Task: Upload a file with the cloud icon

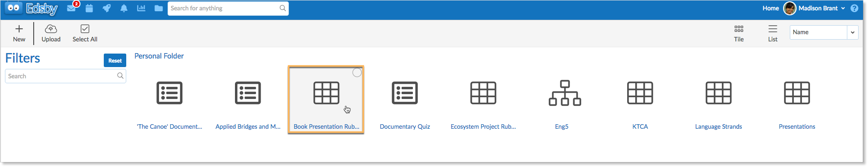Action: (51, 33)
